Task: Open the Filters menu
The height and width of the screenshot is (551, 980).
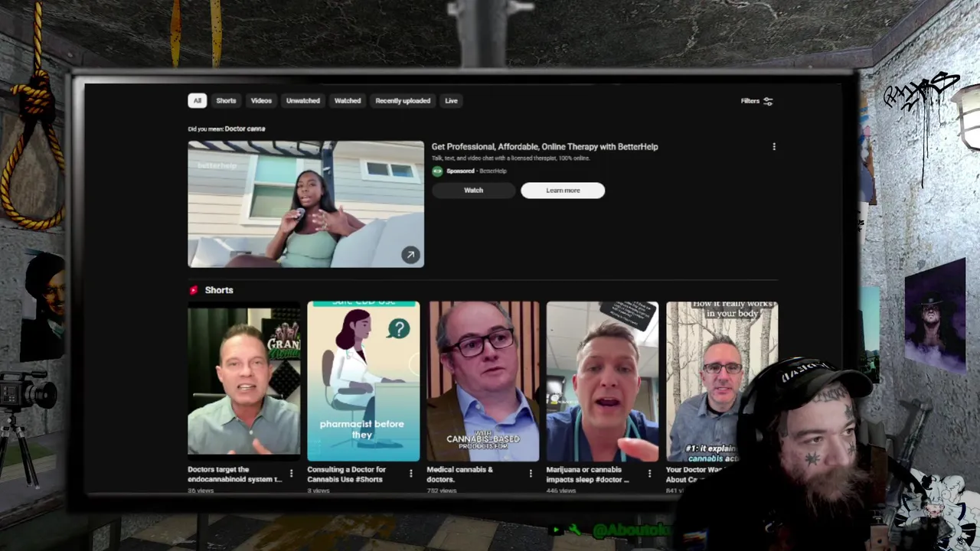Action: (x=756, y=101)
